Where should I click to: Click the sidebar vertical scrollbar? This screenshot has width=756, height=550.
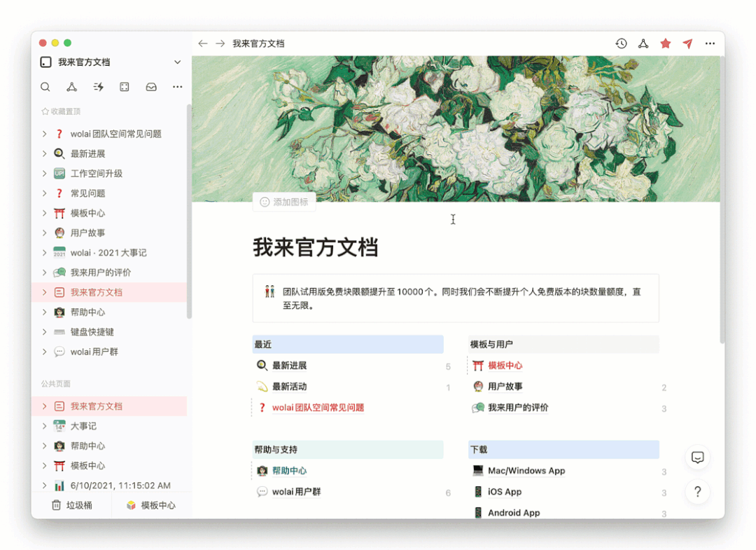coord(189,212)
